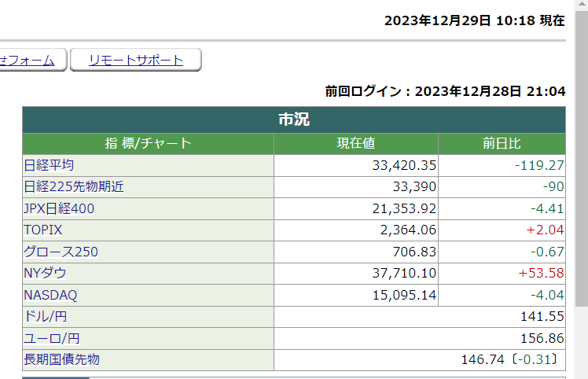Viewport: 588px width, 379px height.
Task: Click the グロース250 index link
Action: click(61, 252)
